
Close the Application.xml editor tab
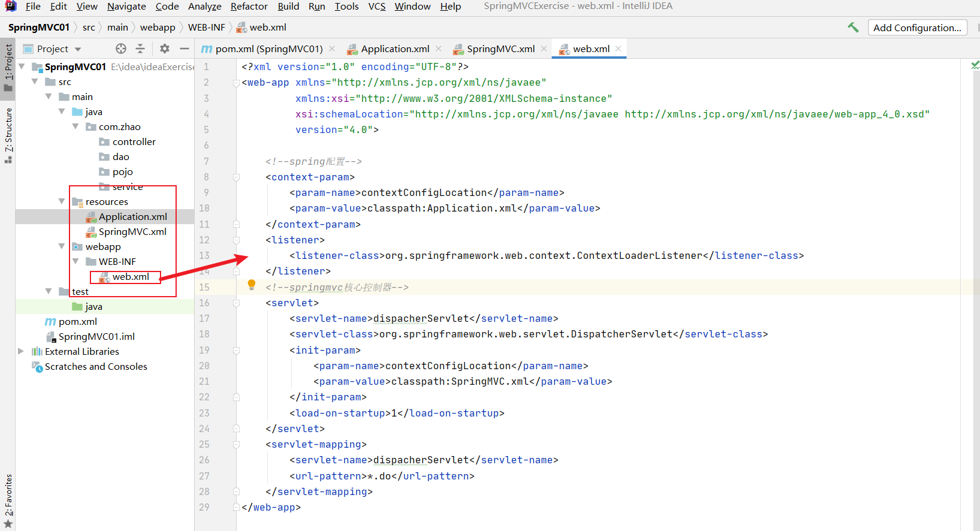pyautogui.click(x=438, y=49)
